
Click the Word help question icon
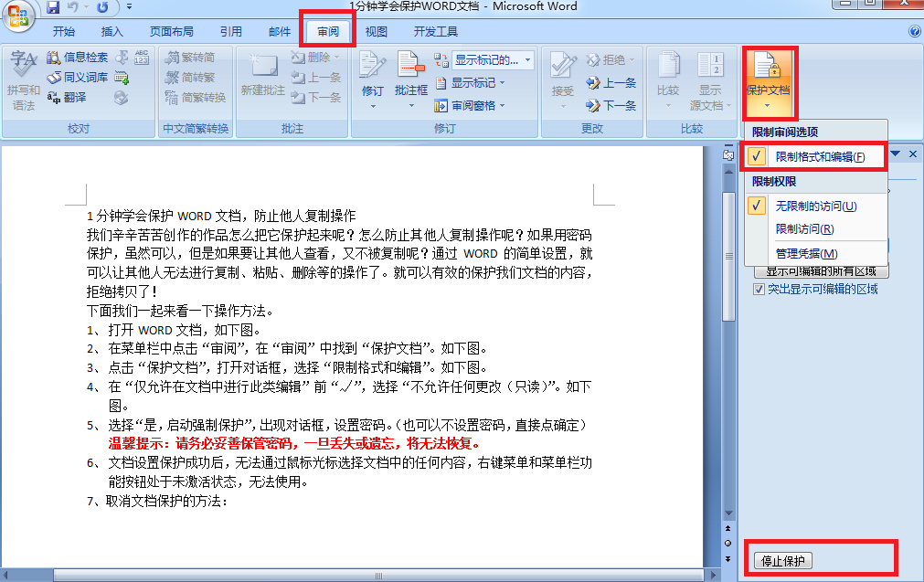[915, 32]
